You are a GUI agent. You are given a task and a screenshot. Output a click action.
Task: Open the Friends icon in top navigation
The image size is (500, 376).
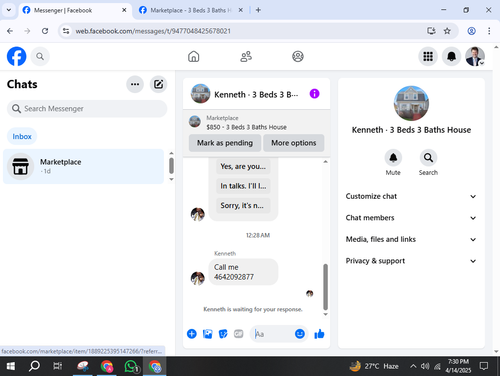click(x=246, y=56)
